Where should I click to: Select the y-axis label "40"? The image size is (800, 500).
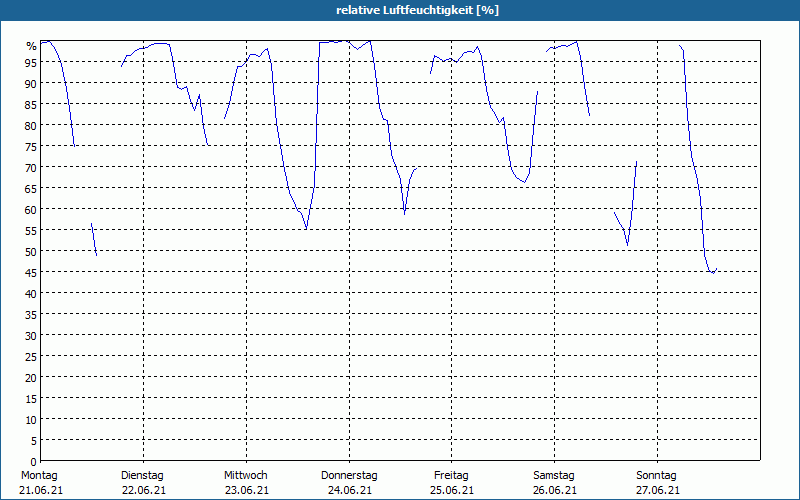[31, 294]
